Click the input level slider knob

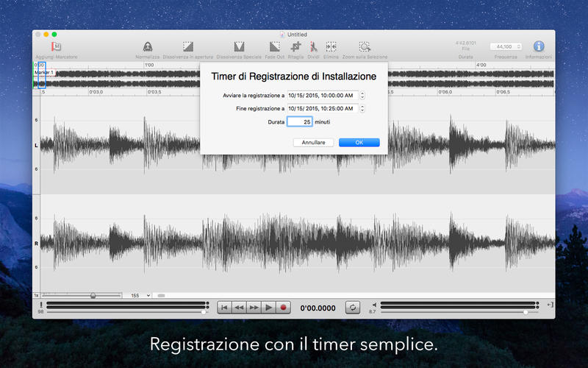click(204, 312)
